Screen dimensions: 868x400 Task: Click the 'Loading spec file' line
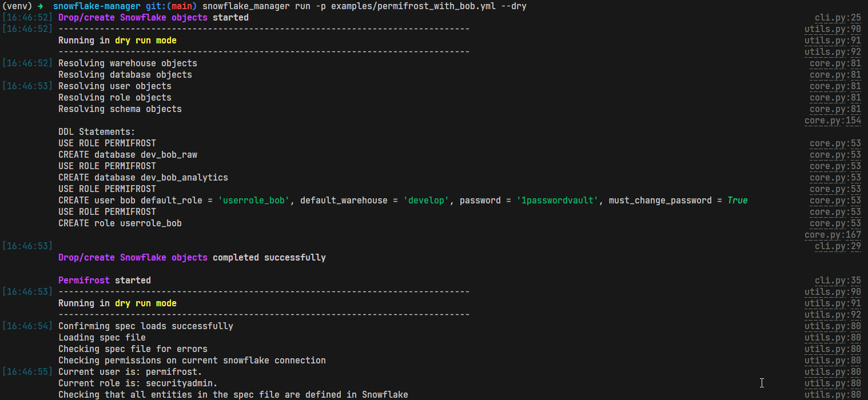(102, 338)
